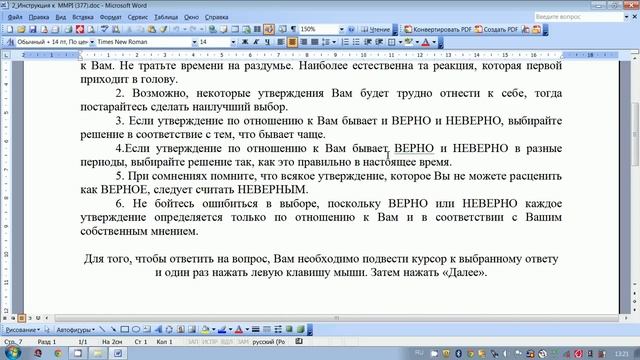Viewport: 640px width, 360px height.
Task: Insert WordArt object
Action: pyautogui.click(x=158, y=330)
